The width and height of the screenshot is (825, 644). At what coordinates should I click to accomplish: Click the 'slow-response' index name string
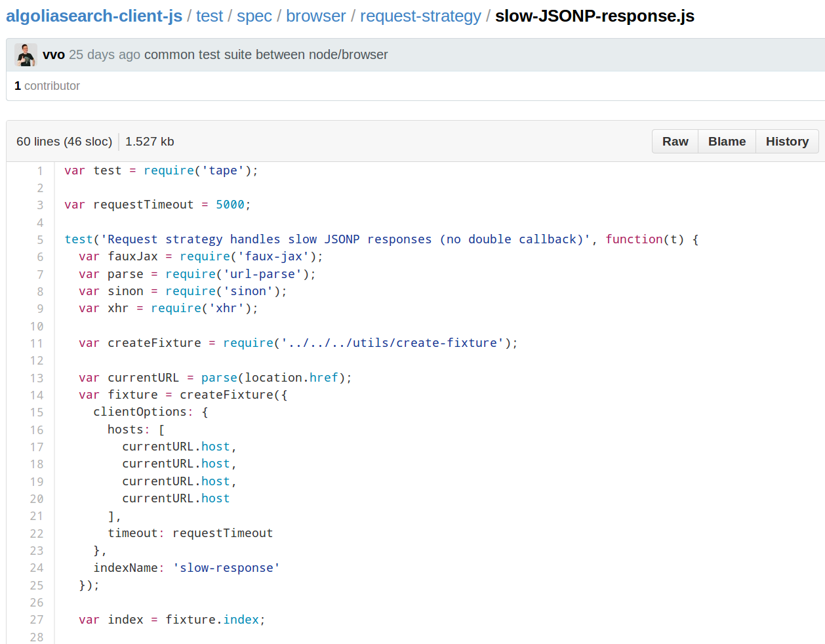[x=226, y=568]
